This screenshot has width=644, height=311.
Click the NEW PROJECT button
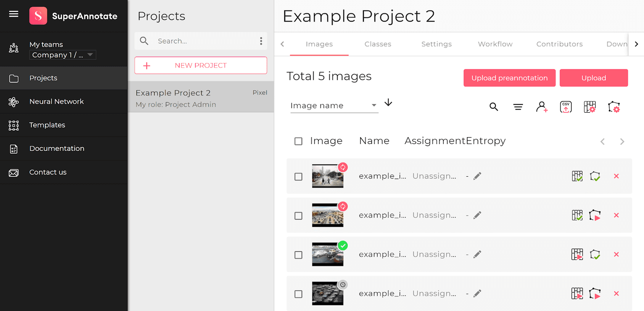point(201,65)
